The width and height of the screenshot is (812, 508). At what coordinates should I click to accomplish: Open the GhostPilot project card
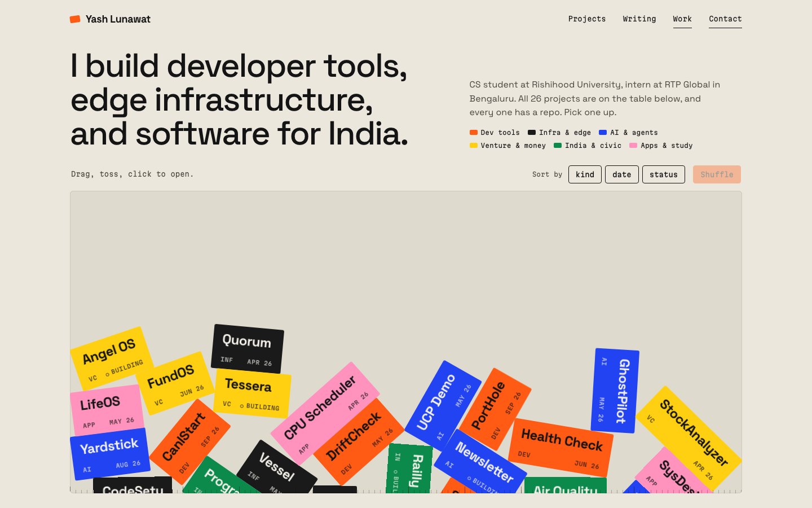(615, 391)
